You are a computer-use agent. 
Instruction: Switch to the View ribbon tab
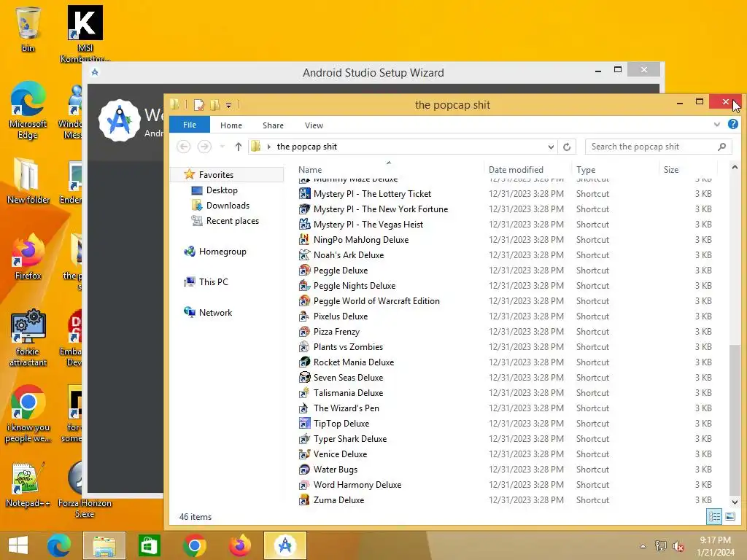[314, 125]
